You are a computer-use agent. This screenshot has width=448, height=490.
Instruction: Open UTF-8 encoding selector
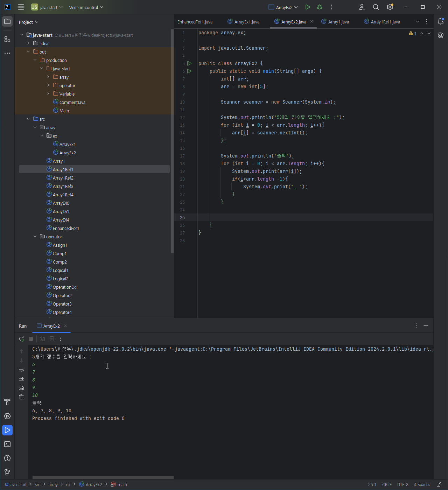pos(403,485)
